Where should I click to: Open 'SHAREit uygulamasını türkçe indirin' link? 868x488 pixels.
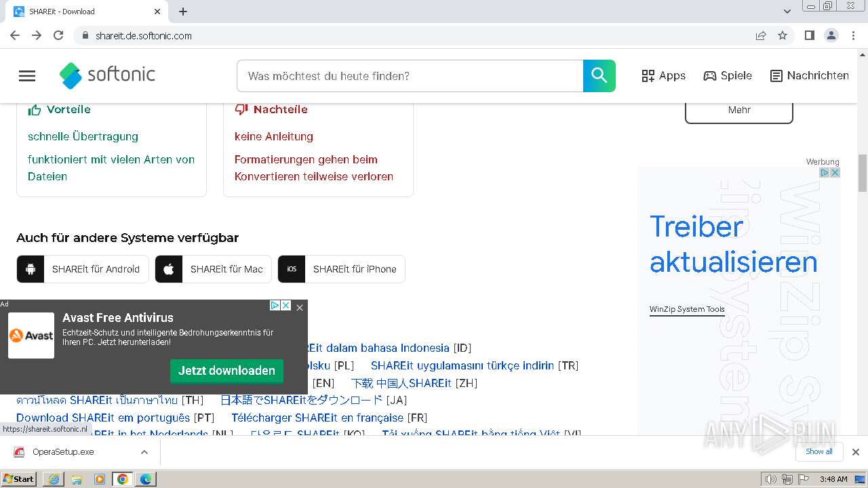tap(462, 365)
